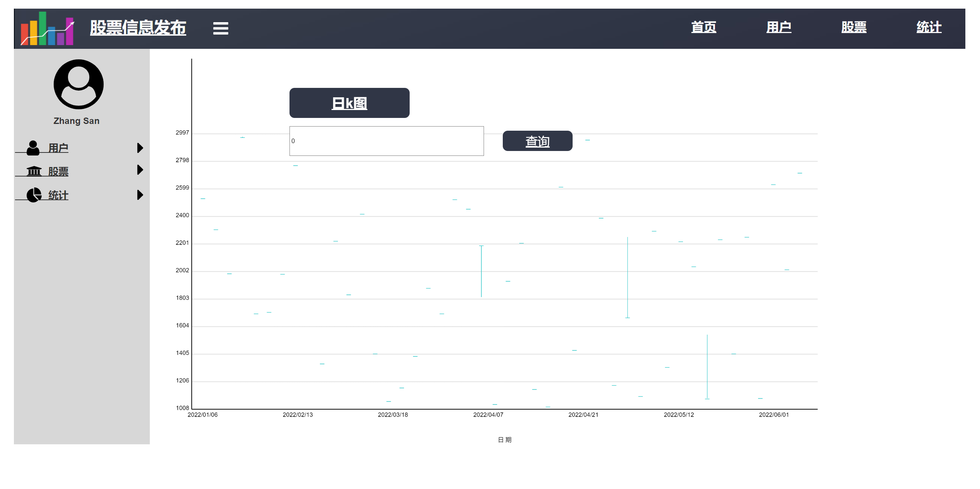Open 统计 in top navigation
Screen dimensions: 980x489
point(928,27)
